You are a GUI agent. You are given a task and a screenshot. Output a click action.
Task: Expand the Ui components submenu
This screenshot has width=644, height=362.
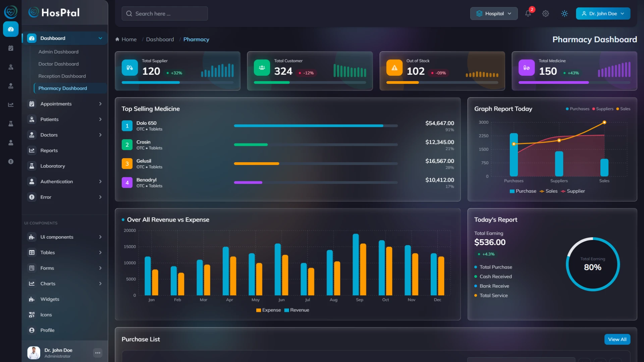(100, 237)
